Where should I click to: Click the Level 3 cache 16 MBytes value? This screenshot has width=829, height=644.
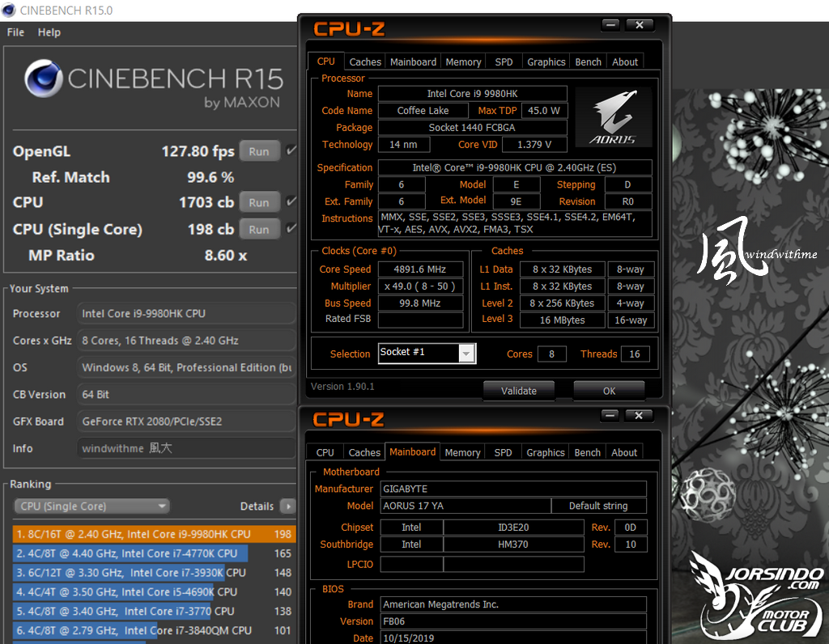point(562,320)
